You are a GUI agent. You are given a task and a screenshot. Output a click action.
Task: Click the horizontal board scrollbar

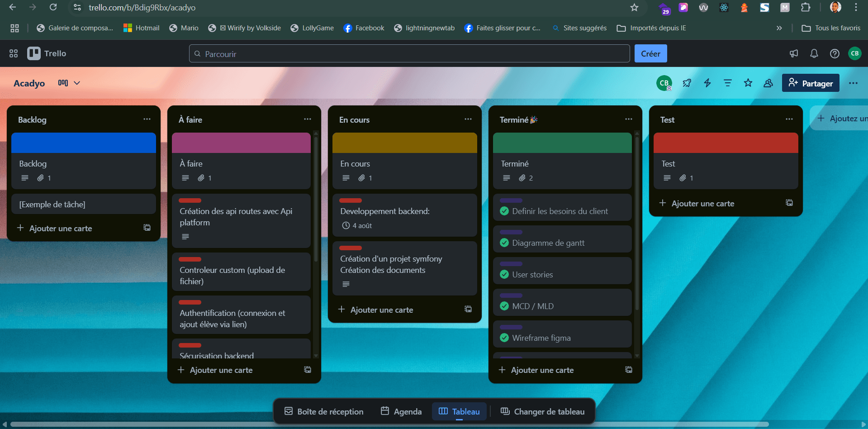click(389, 424)
